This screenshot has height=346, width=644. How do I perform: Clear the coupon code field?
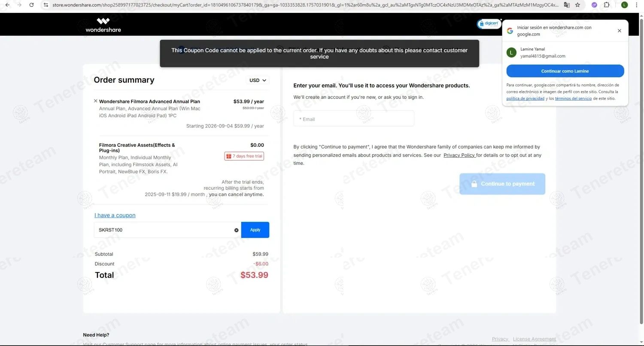click(x=236, y=230)
